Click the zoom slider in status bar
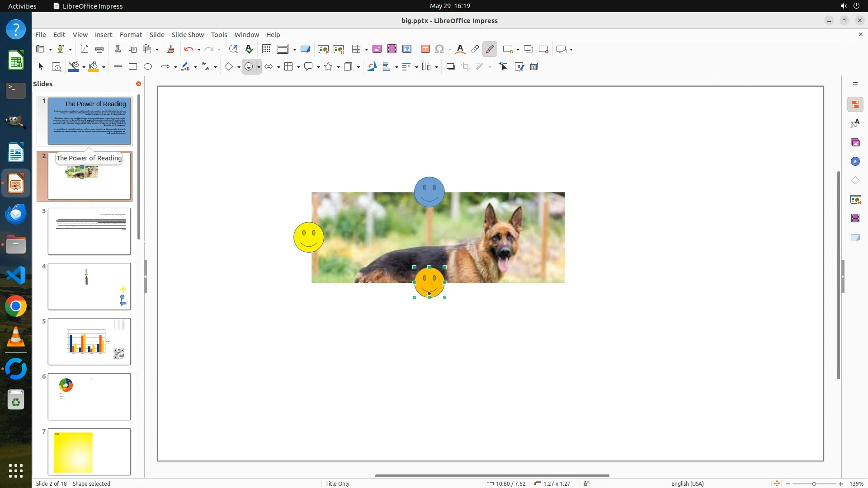868x488 pixels. coord(814,483)
